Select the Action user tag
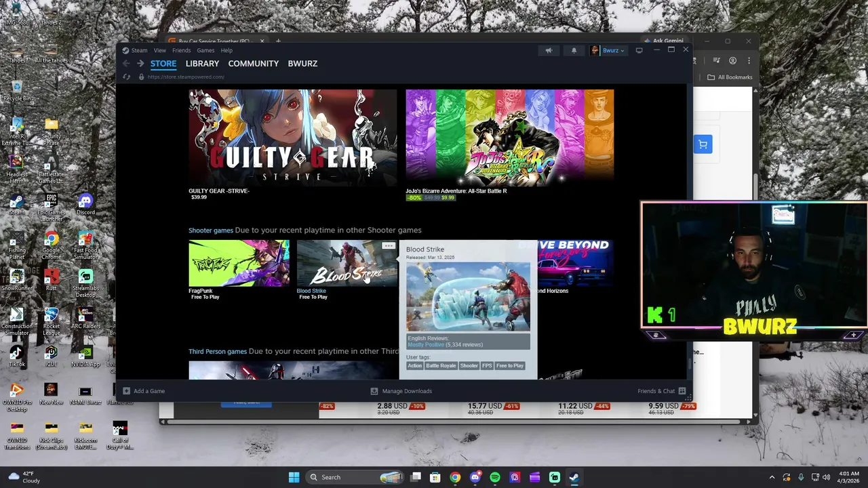The height and width of the screenshot is (488, 868). tap(415, 366)
